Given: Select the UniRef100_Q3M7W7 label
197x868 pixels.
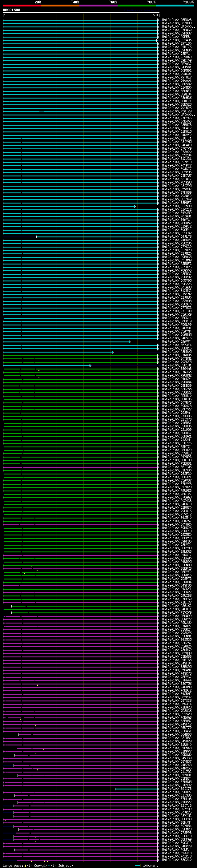Looking at the screenshot, I should 177,176.
